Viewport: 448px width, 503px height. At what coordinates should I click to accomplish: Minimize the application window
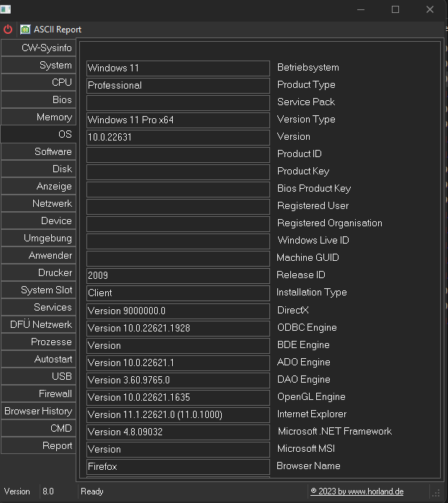point(361,9)
